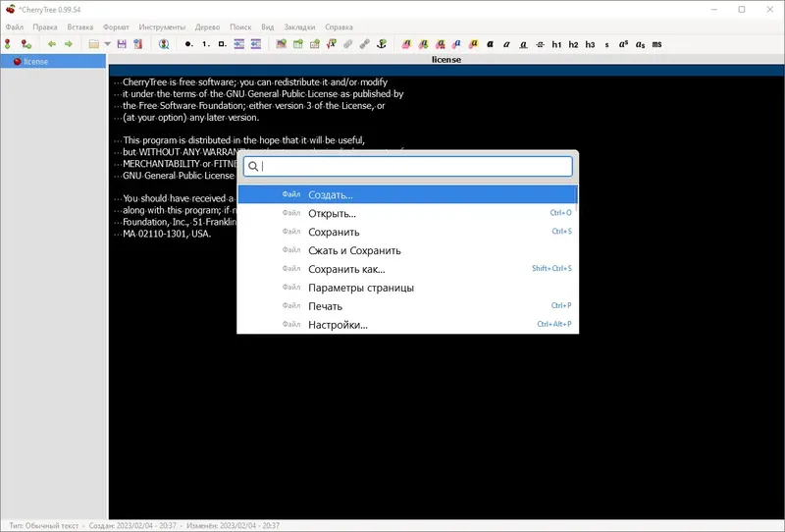Toggle underline text formatting
This screenshot has width=785, height=532.
(x=523, y=44)
